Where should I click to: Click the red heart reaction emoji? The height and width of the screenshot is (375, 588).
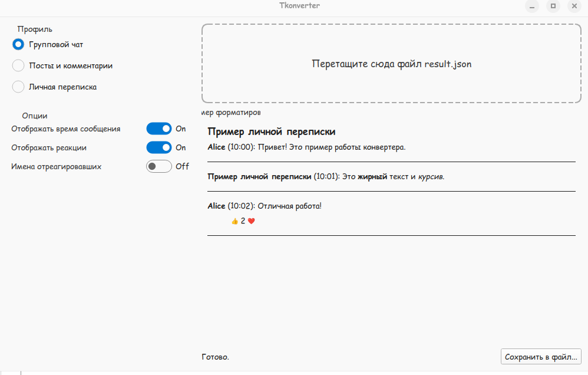[251, 221]
